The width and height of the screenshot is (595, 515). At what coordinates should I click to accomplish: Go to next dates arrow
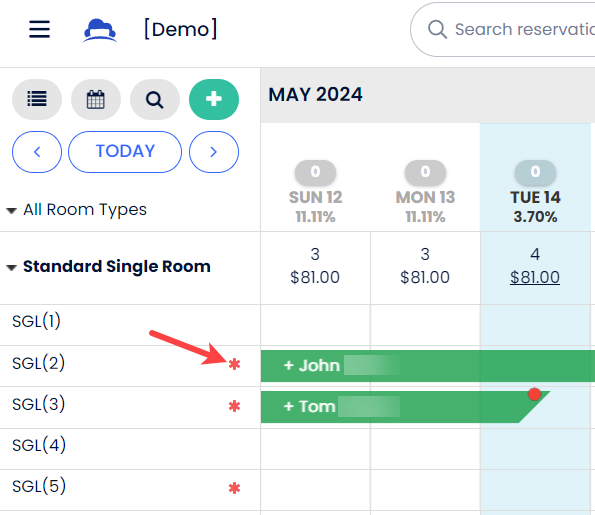click(x=214, y=152)
